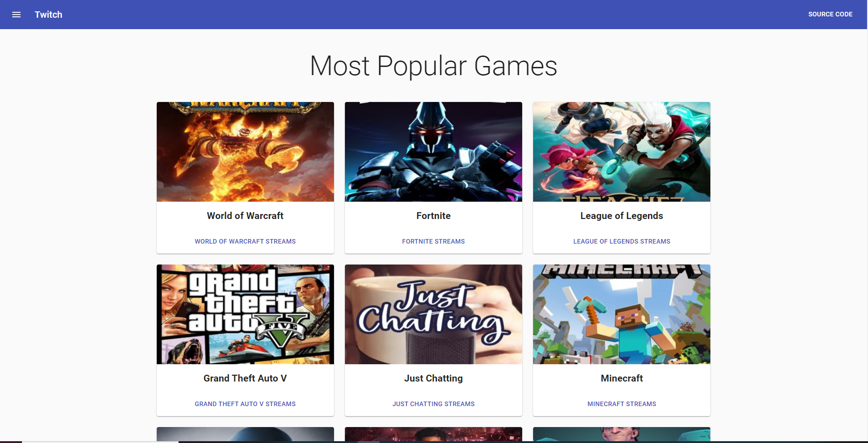
Task: Open Minecraft streams
Action: [x=621, y=404]
